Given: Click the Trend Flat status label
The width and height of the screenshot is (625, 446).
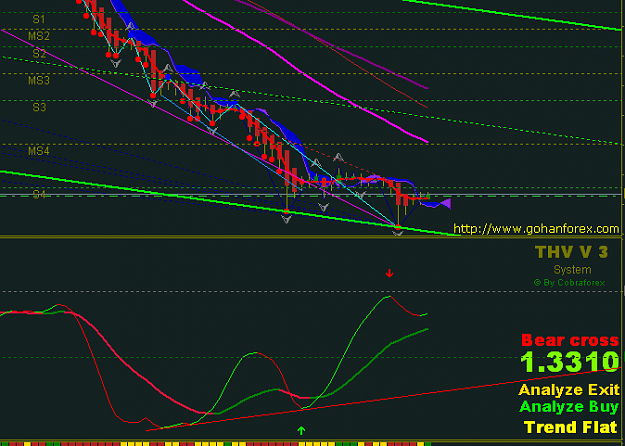Looking at the screenshot, I should (x=571, y=427).
